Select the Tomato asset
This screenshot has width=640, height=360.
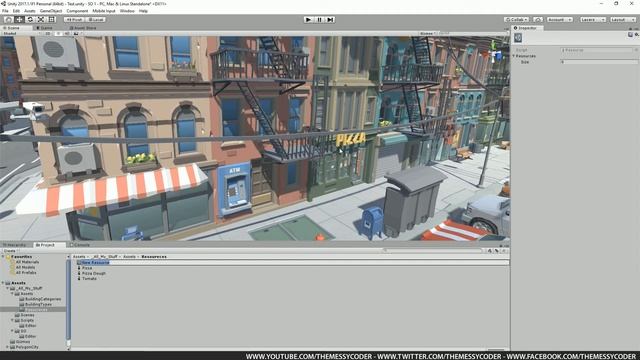tap(89, 279)
